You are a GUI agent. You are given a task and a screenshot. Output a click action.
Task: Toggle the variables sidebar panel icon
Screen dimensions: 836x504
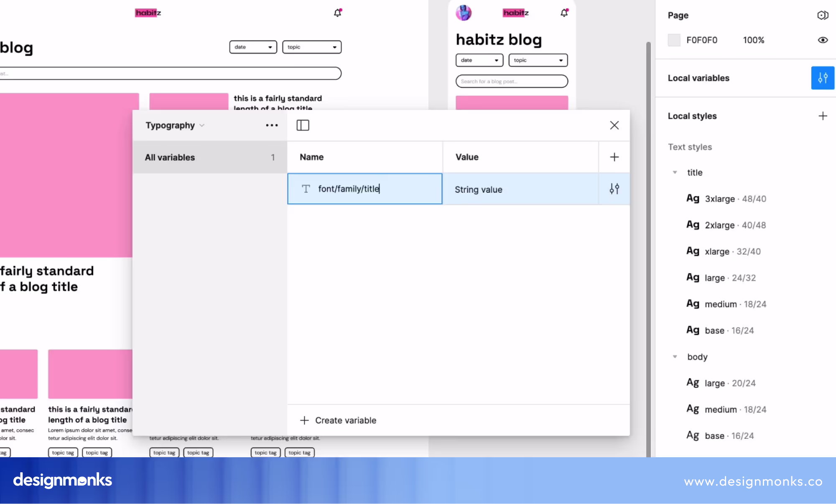tap(303, 125)
